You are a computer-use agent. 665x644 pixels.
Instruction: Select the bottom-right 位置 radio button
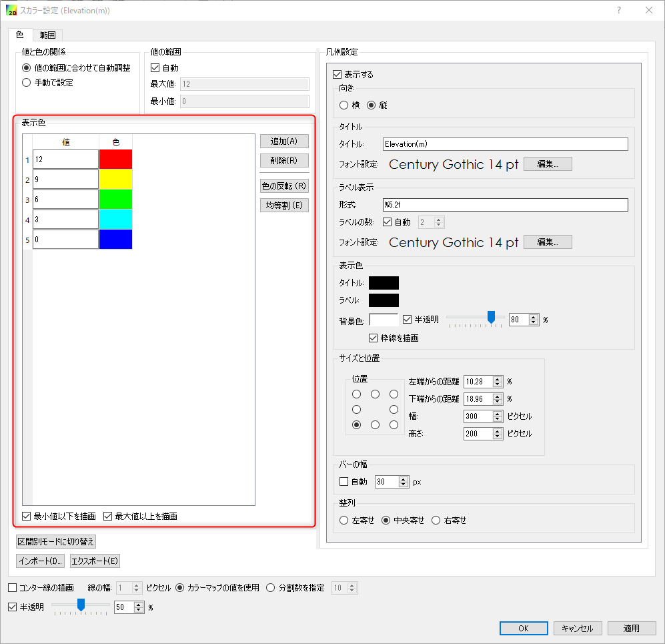[x=394, y=424]
